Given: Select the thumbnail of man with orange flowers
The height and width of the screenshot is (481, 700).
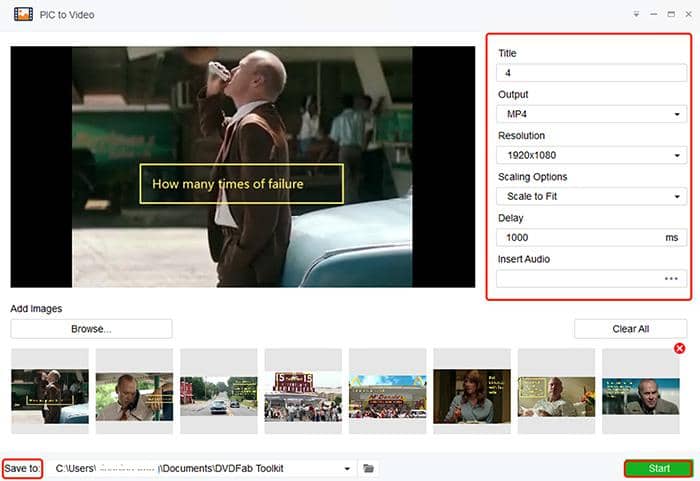Looking at the screenshot, I should coord(556,392).
